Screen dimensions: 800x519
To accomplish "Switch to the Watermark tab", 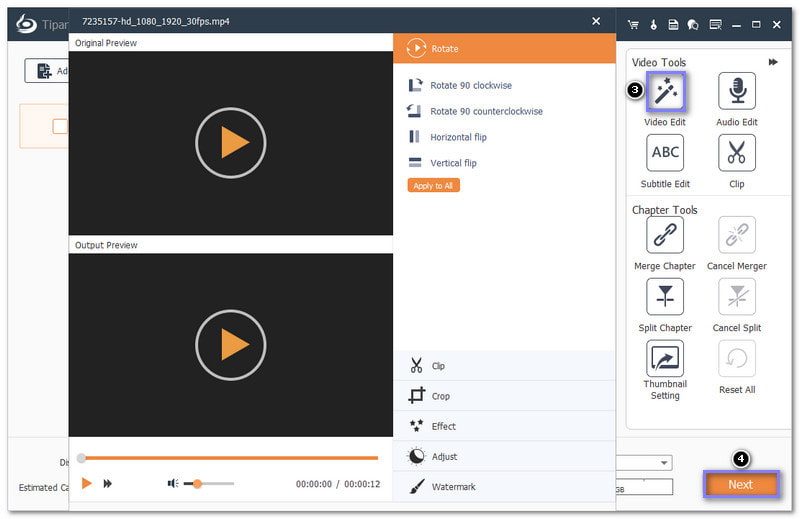I will 453,487.
